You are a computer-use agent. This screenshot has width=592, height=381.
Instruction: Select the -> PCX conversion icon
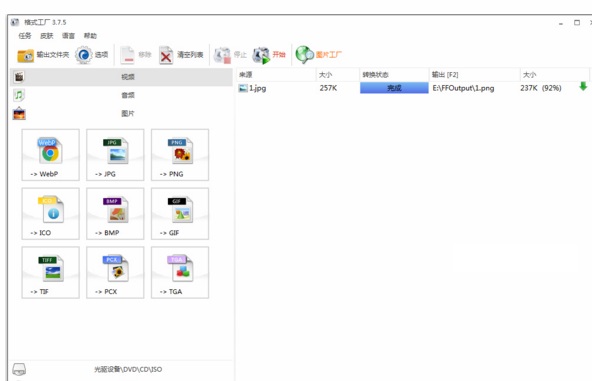[115, 273]
